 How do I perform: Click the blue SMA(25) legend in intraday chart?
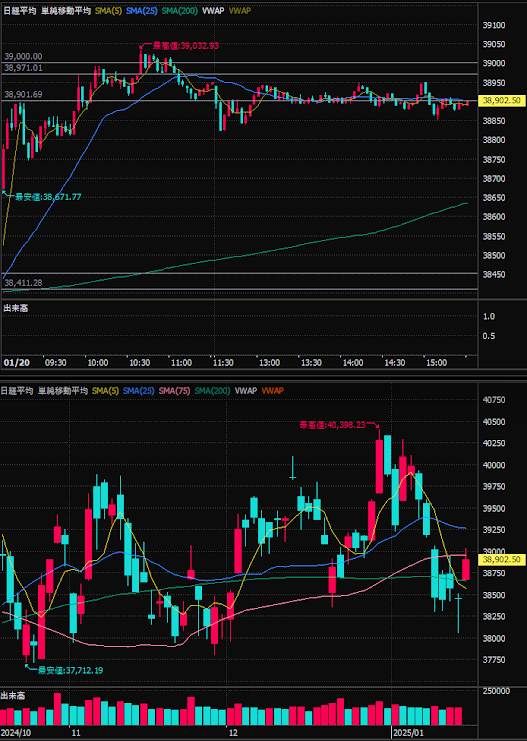pyautogui.click(x=141, y=10)
